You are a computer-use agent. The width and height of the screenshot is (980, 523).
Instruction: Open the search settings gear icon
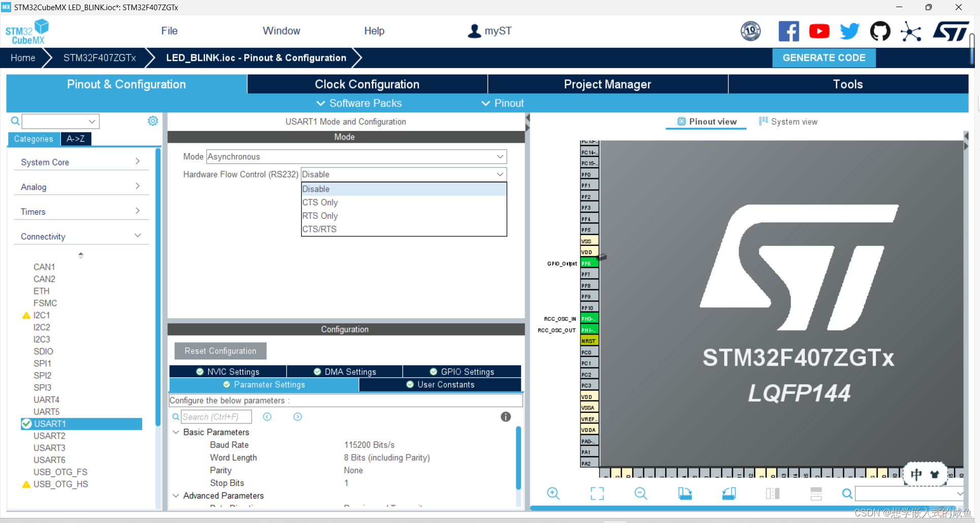point(152,121)
